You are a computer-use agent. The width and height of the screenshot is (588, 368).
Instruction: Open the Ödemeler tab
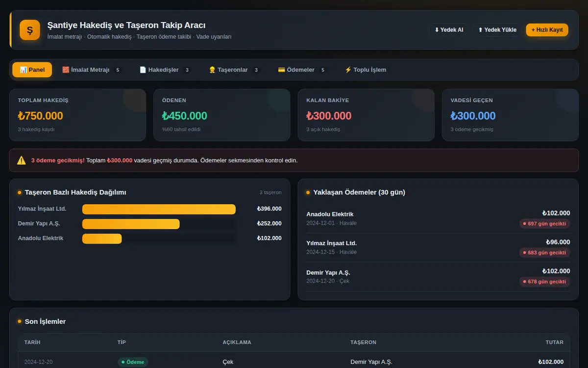pos(302,70)
